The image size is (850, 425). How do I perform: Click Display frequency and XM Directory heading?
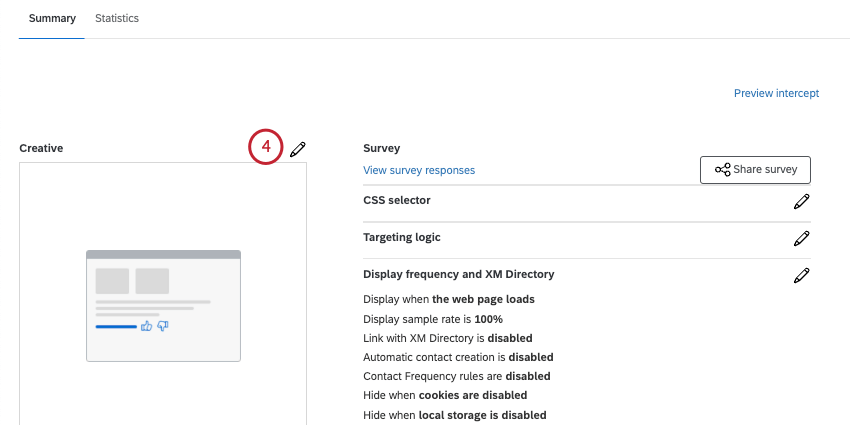tap(459, 274)
